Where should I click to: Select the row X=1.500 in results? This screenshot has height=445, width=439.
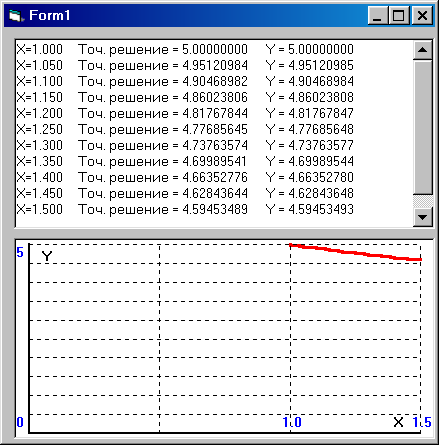coord(185,209)
